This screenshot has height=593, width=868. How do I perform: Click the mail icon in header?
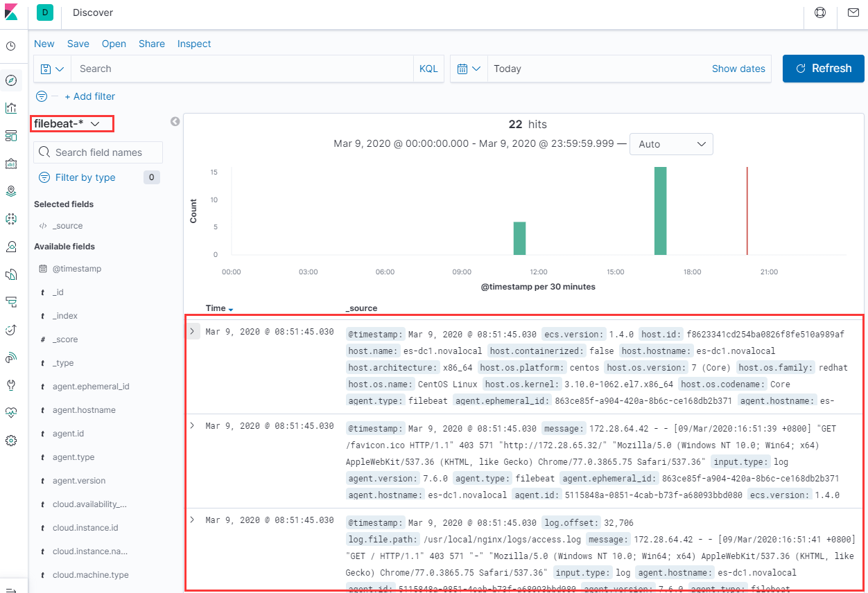coord(853,12)
